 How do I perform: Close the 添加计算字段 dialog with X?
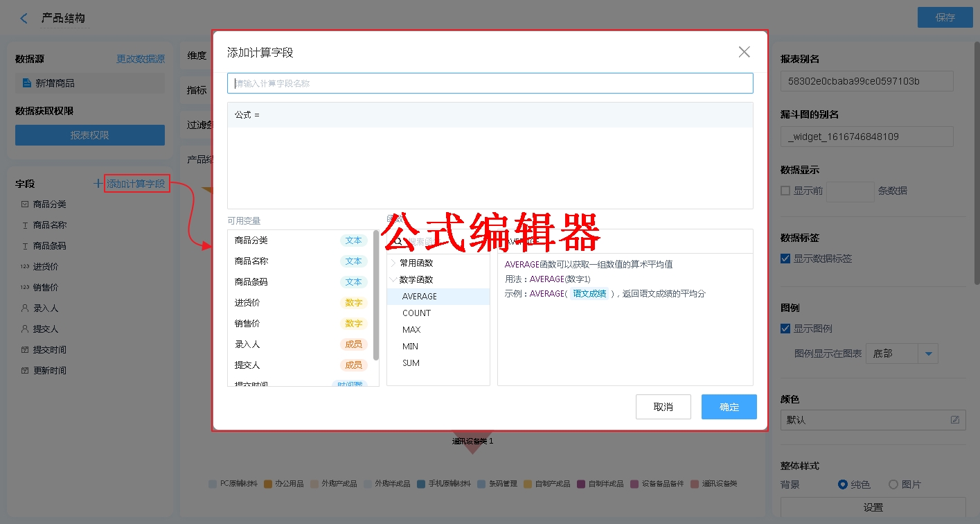[744, 52]
